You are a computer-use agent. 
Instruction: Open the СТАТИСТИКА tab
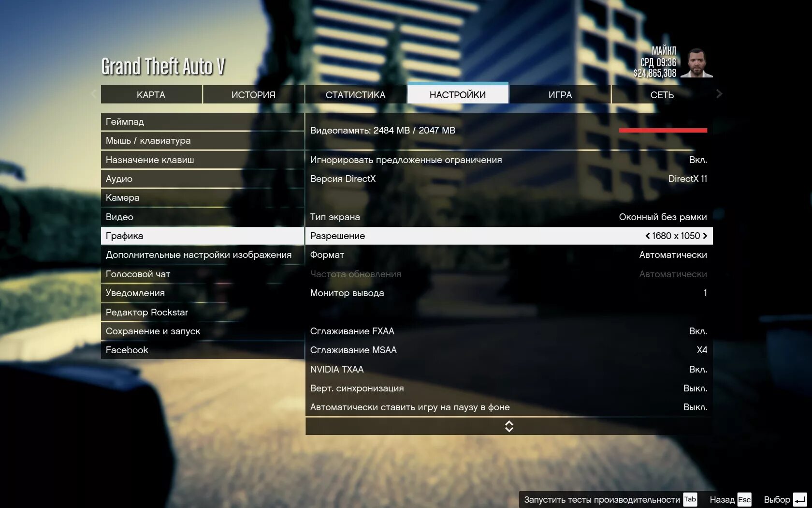pyautogui.click(x=356, y=94)
